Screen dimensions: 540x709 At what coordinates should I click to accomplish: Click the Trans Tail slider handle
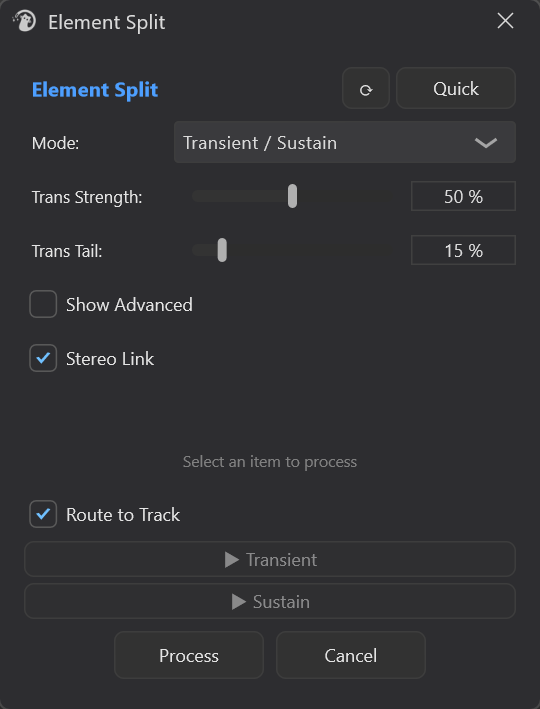tap(222, 250)
